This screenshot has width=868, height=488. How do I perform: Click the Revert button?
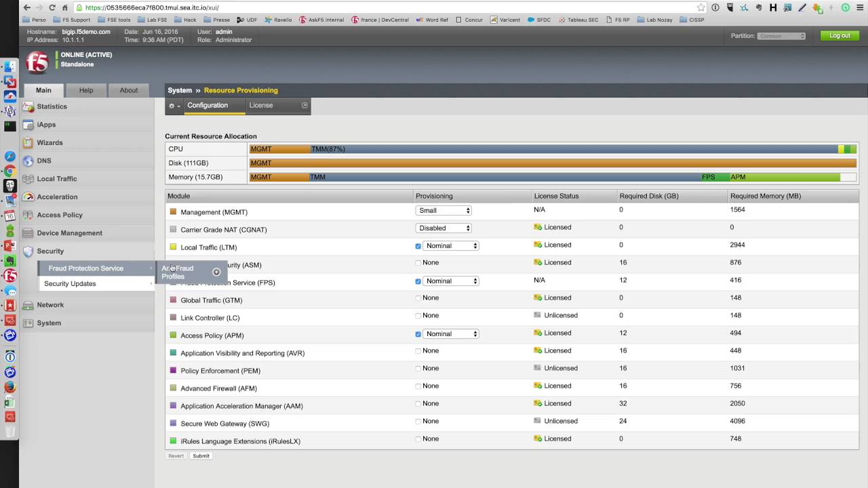(x=176, y=456)
